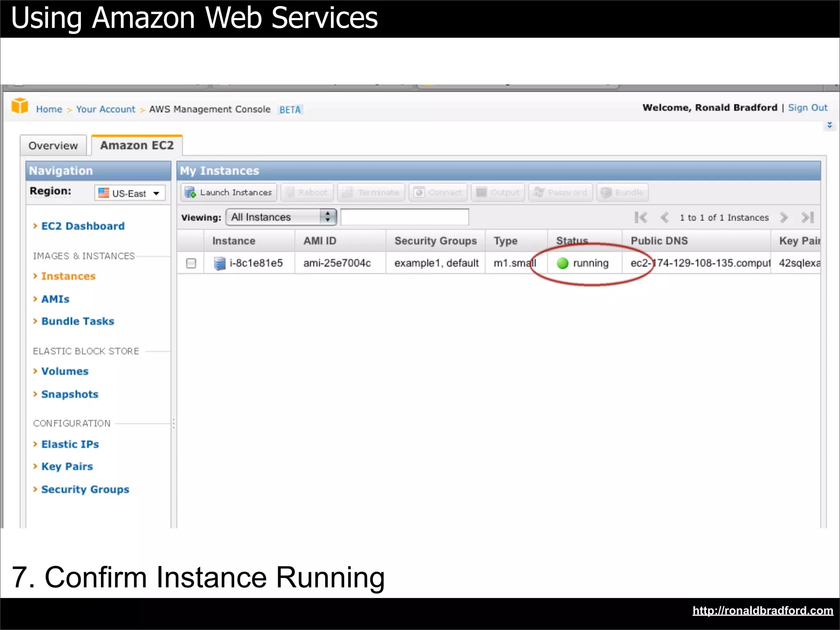Screen dimensions: 840x630
Task: Click the green running status indicator
Action: (x=563, y=263)
